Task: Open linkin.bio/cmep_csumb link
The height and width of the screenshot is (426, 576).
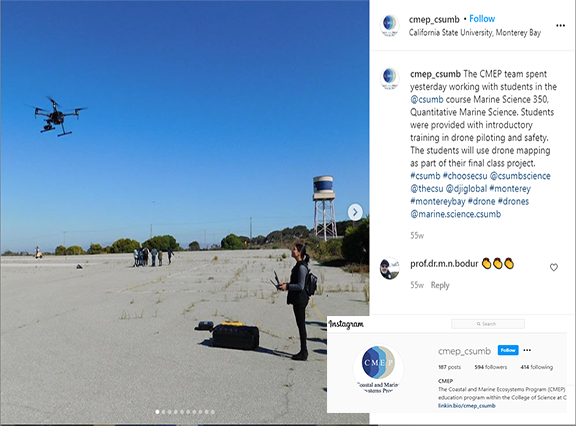Action: pos(467,405)
